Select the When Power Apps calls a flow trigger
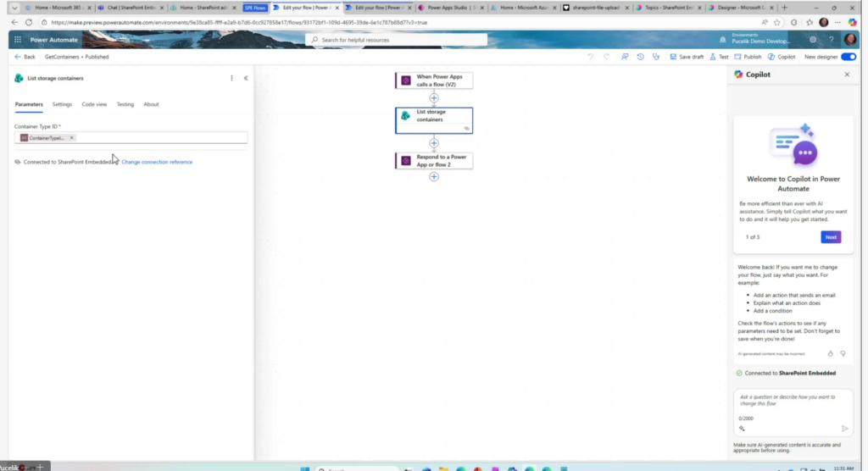 tap(434, 80)
